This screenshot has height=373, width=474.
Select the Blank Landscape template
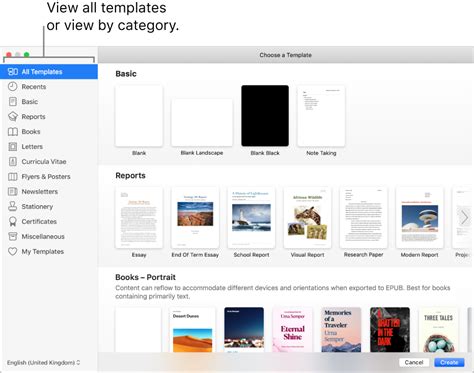pos(202,122)
